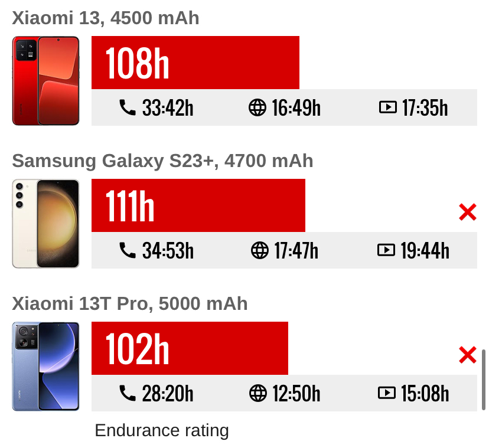Remove Samsung Galaxy S23+ with red X
Viewport: 489px width, 448px height.
tap(468, 212)
